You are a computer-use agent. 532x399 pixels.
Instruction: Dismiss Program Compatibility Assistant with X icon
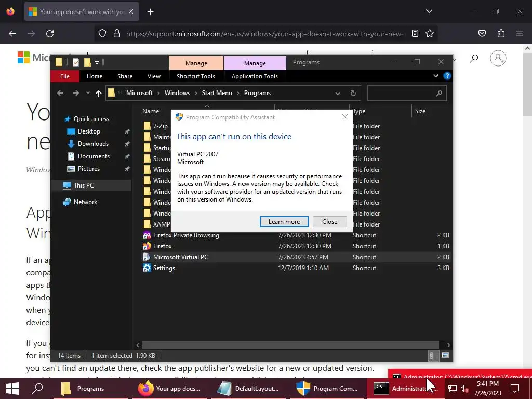(345, 117)
